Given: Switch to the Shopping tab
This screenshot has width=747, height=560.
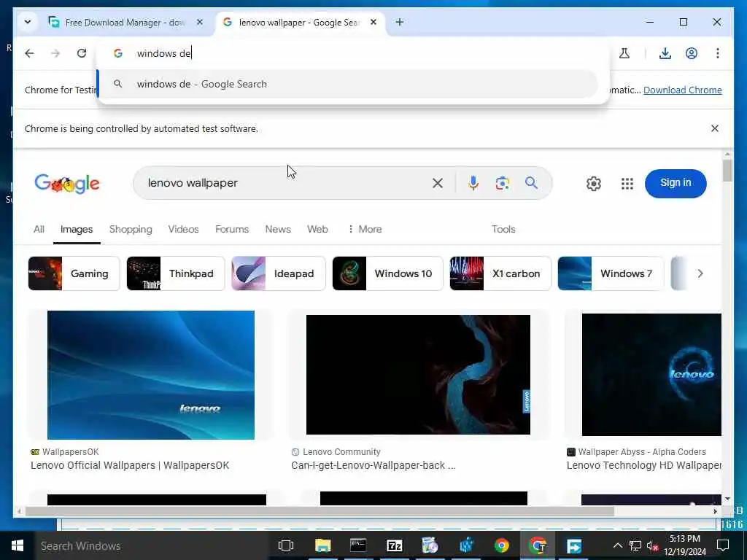Looking at the screenshot, I should tap(131, 230).
